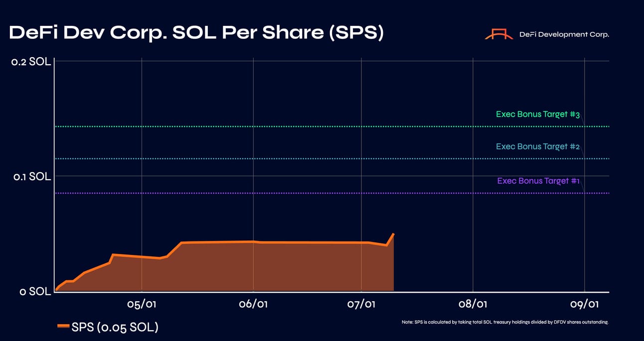This screenshot has width=644, height=341.
Task: Click the 'DeFi Development Corp.' brand text
Action: 564,34
